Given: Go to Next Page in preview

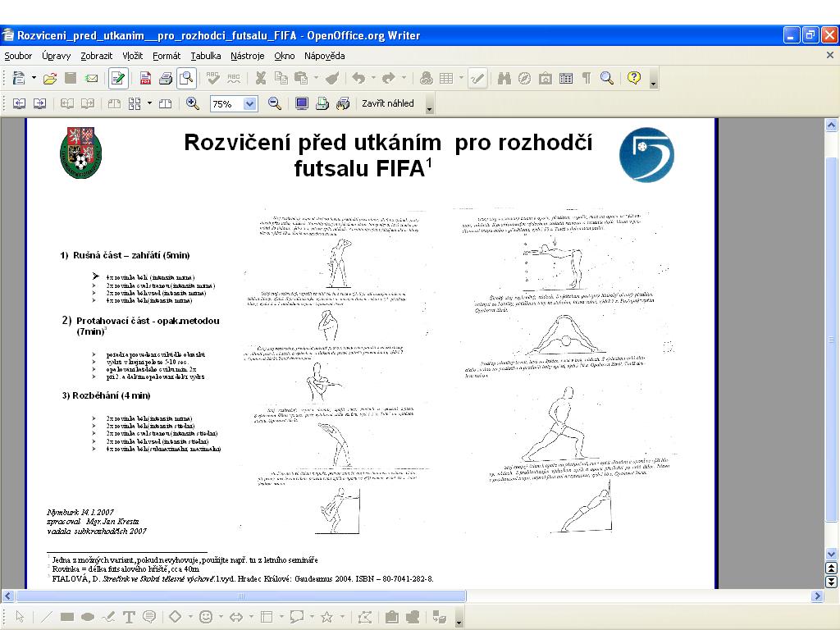Looking at the screenshot, I should [39, 104].
